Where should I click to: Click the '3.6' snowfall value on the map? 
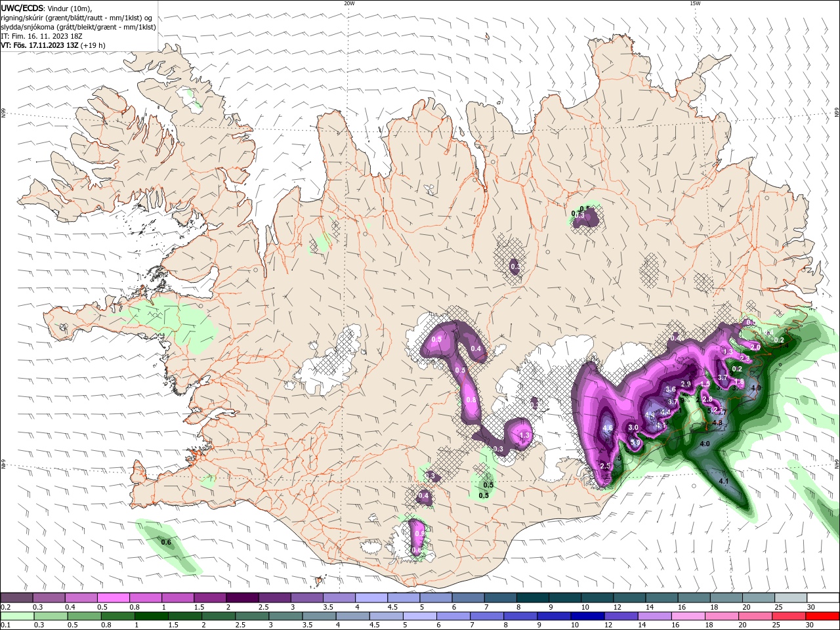671,390
